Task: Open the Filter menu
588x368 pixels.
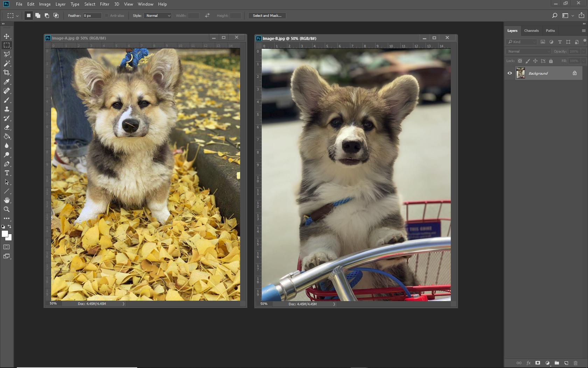Action: (104, 4)
